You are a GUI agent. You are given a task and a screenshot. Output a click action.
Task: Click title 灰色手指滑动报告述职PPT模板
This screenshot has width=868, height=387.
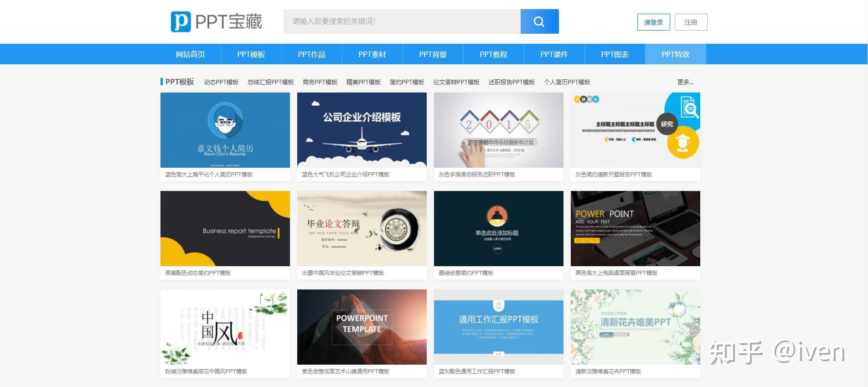pos(477,175)
